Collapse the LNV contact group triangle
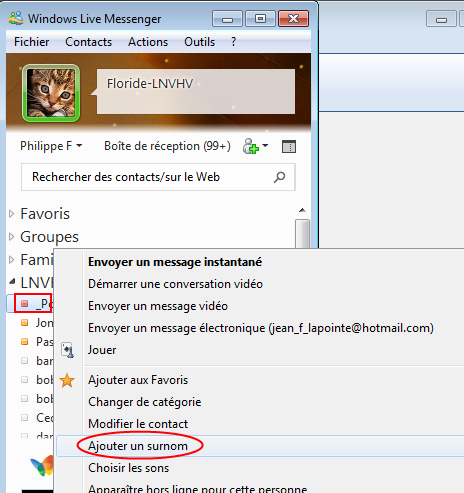464x493 pixels. point(12,282)
